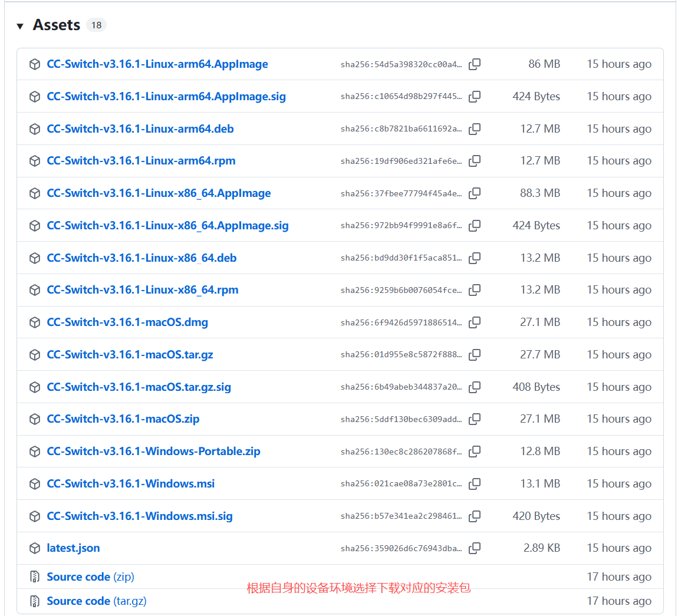The height and width of the screenshot is (616, 678).
Task: Click the 2.89 KB size value
Action: click(542, 549)
